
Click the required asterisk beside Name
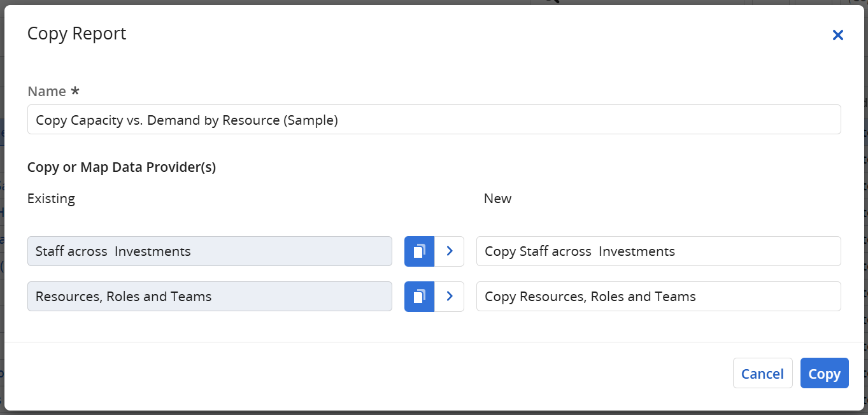coord(75,91)
